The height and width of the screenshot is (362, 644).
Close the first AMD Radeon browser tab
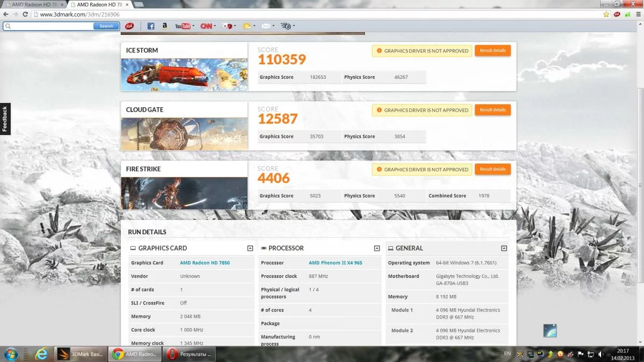coord(62,4)
